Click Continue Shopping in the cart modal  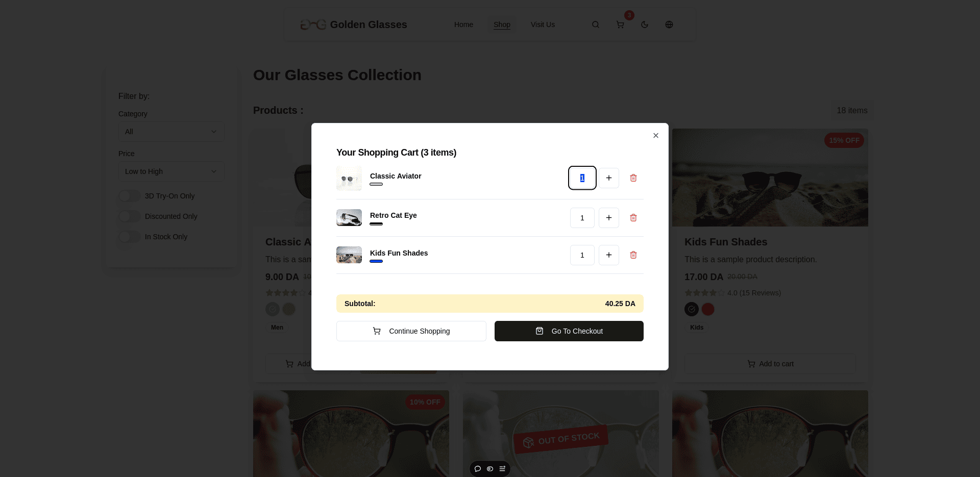point(411,331)
